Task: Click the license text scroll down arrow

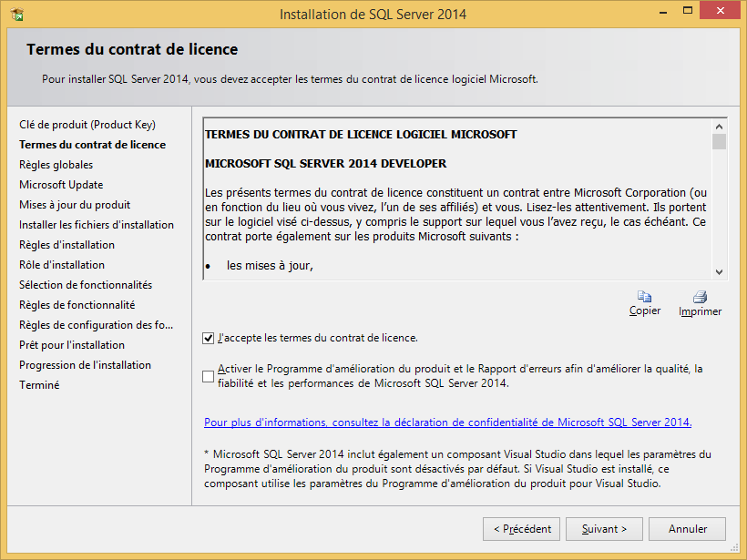Action: [x=719, y=272]
